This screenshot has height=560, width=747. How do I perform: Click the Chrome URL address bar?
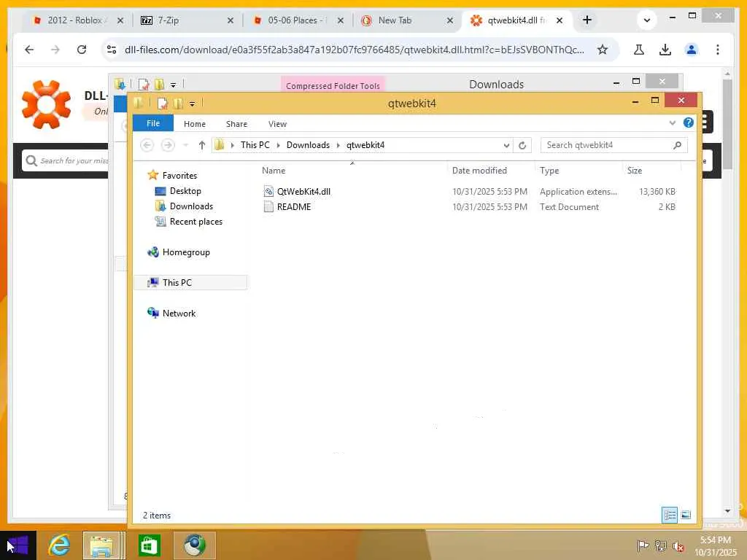354,50
